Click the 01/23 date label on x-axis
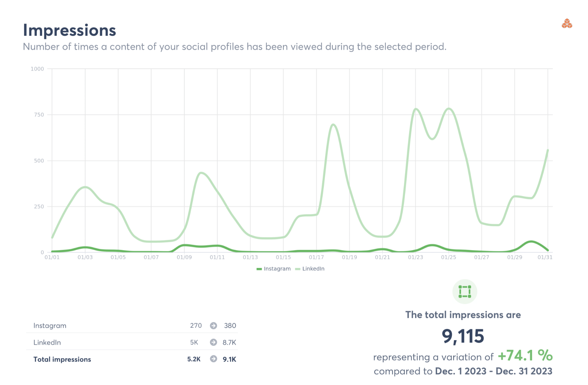 coord(416,257)
